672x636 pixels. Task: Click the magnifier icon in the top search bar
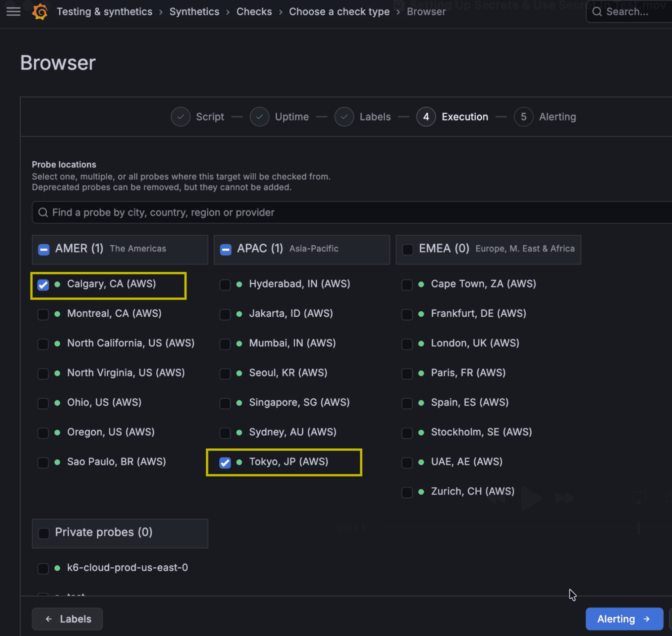[x=597, y=12]
